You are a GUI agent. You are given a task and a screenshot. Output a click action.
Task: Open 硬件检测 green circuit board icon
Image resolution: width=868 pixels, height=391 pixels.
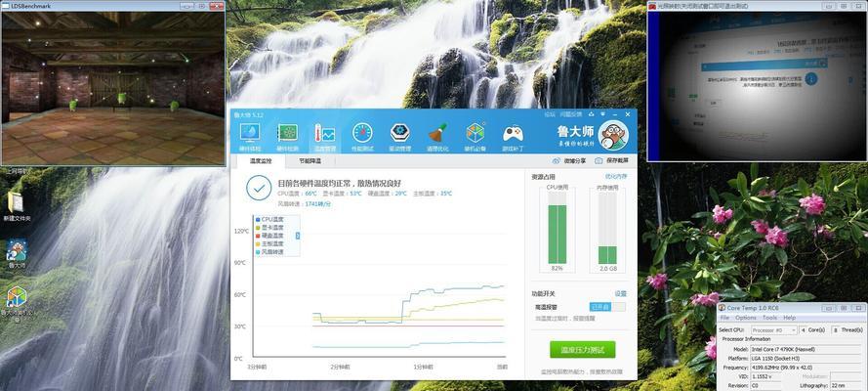[x=287, y=133]
